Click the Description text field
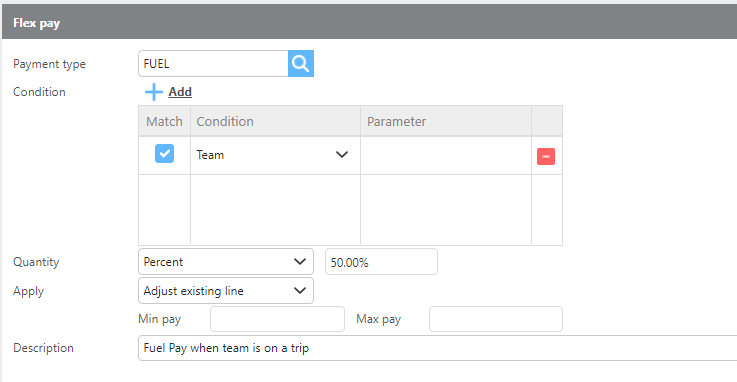The image size is (737, 382). pos(438,348)
